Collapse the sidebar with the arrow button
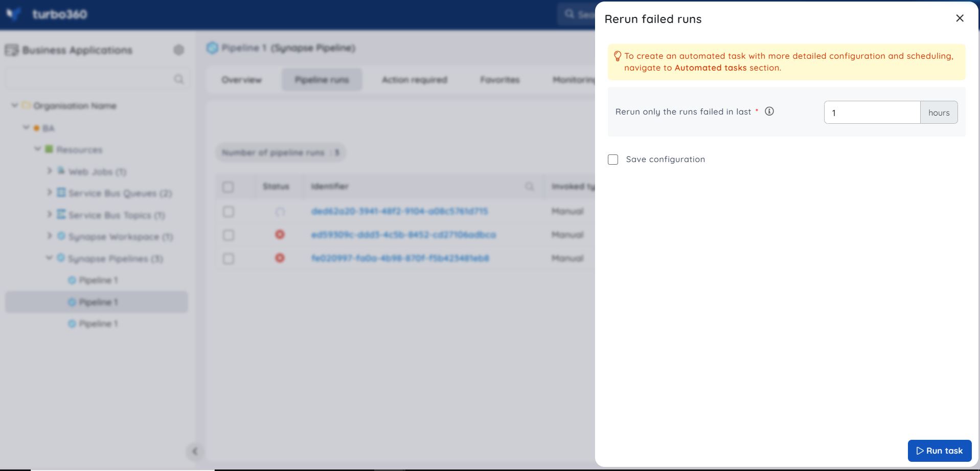The width and height of the screenshot is (980, 471). 194,451
